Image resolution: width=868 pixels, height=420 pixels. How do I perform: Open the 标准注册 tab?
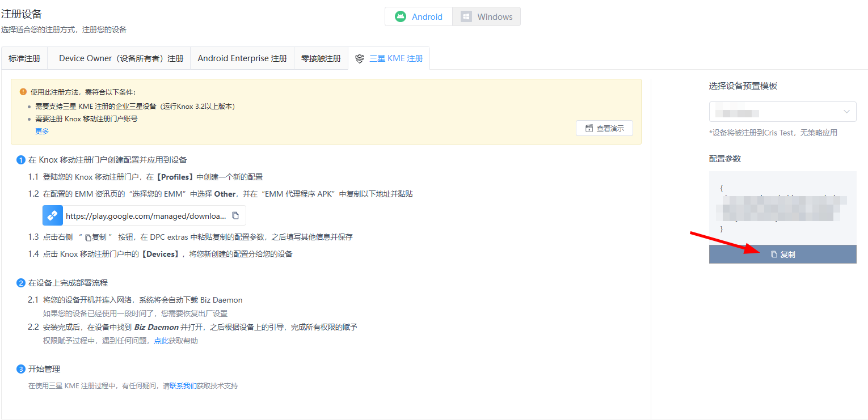pyautogui.click(x=24, y=58)
